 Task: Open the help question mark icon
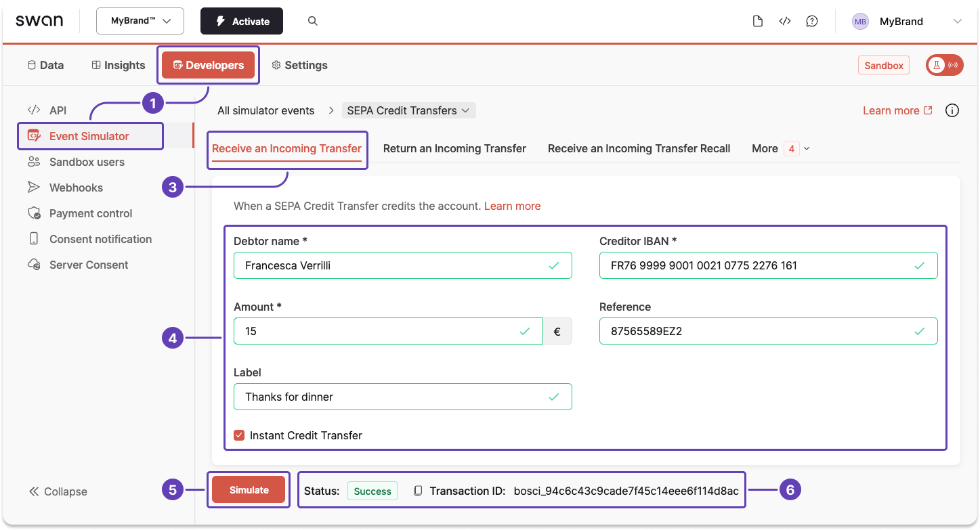point(812,21)
